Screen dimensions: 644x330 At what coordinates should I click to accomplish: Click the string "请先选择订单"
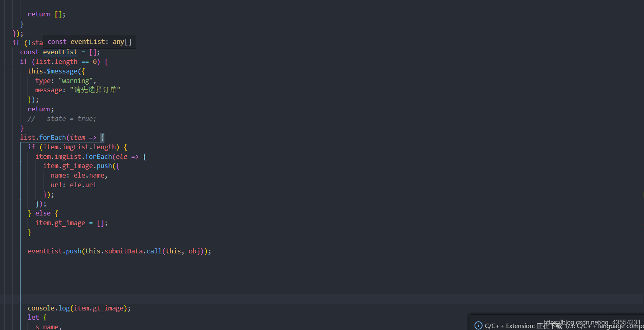pyautogui.click(x=95, y=90)
